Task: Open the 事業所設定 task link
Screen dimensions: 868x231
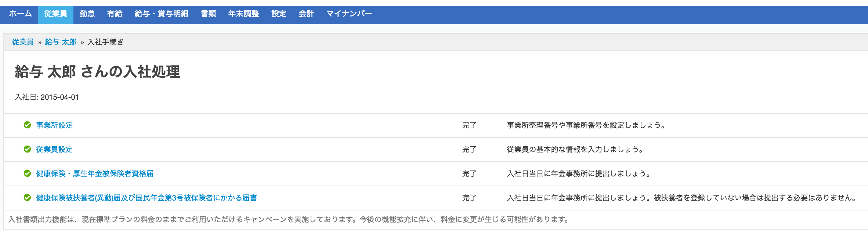Action: [53, 125]
